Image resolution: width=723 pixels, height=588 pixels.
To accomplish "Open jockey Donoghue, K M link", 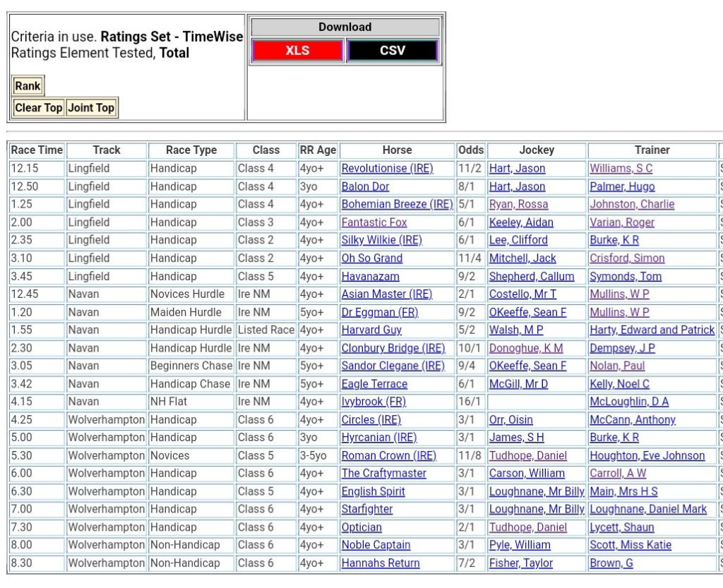I will (526, 348).
